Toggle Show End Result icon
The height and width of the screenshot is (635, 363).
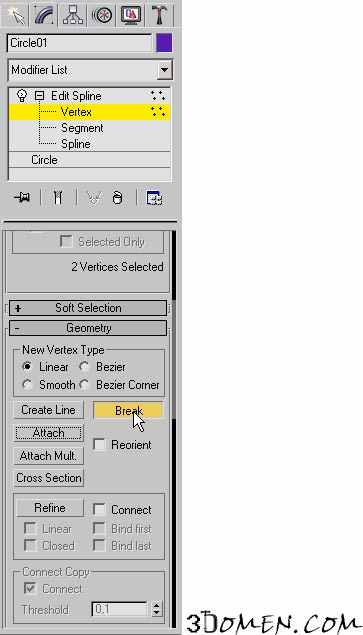coord(58,198)
